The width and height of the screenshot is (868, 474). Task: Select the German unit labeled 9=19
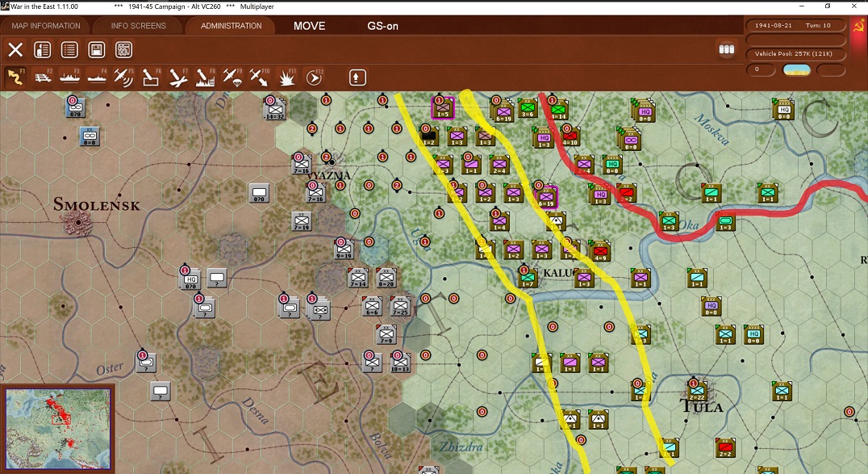pos(344,249)
